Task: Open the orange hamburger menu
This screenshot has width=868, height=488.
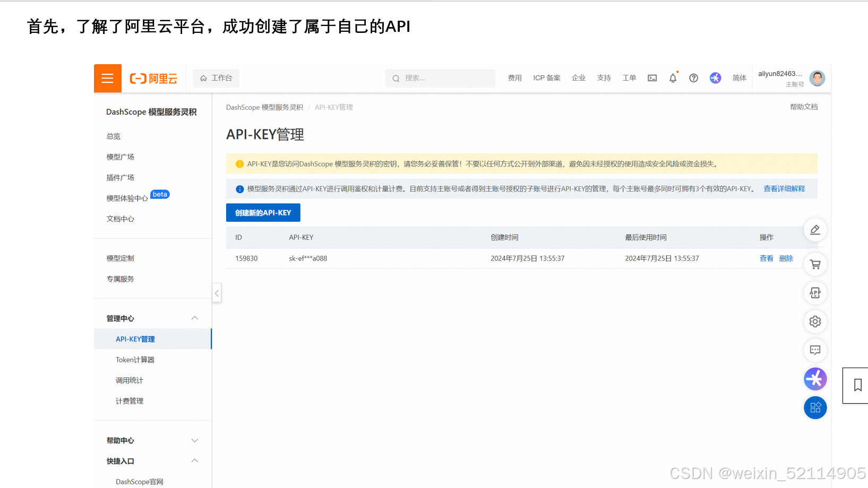Action: coord(108,79)
